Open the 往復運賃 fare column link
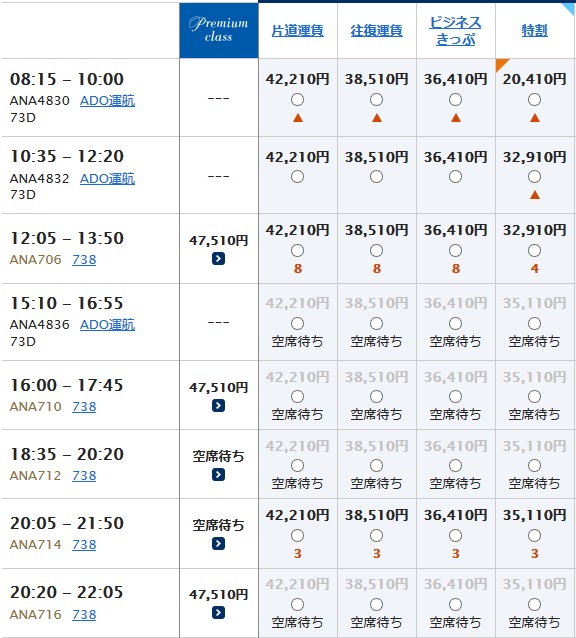 (x=376, y=31)
